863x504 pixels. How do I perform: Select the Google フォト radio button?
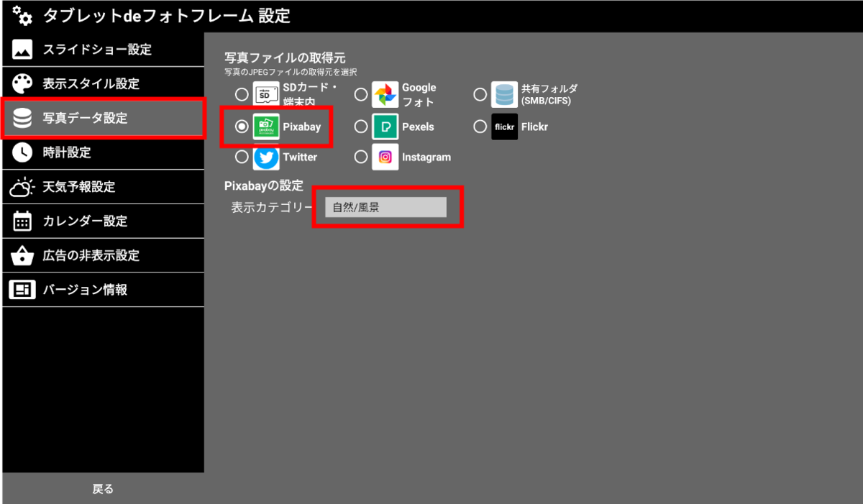361,94
